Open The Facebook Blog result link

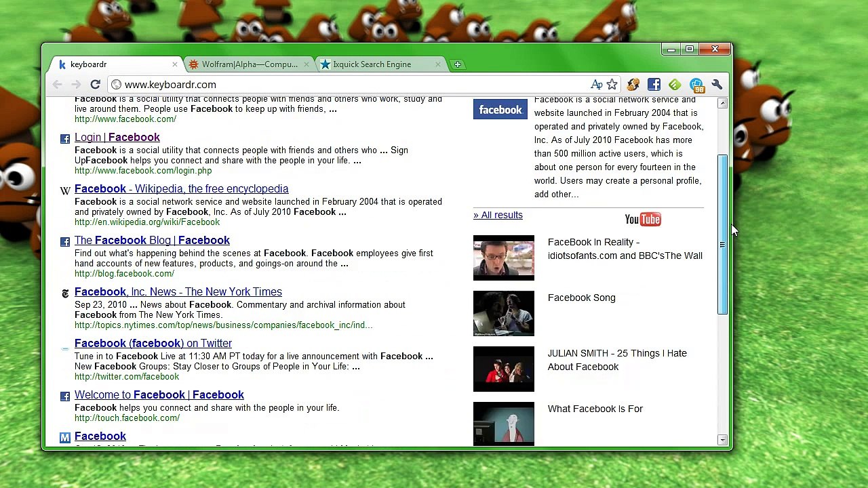pyautogui.click(x=152, y=241)
